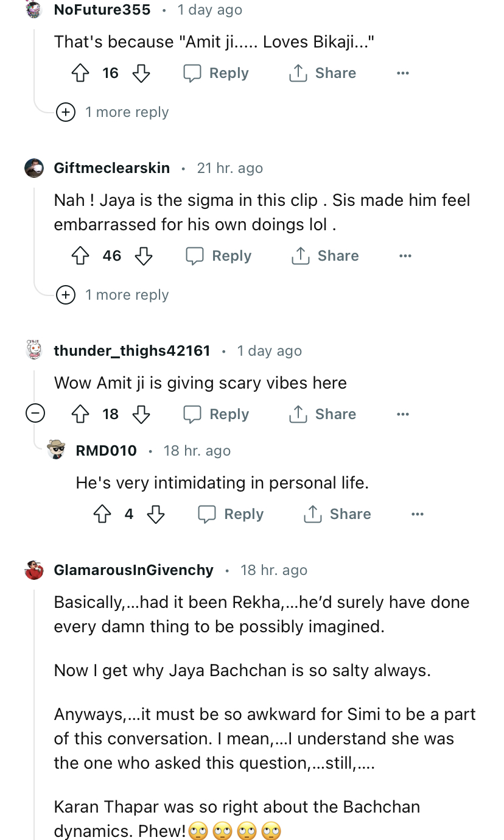
Task: Reply to Giftmeclearskin's comment
Action: 219,256
